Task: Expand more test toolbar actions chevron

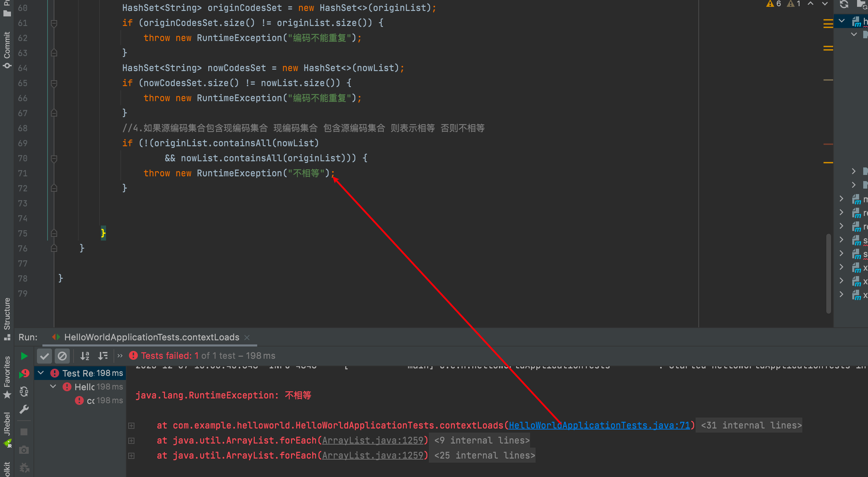Action: (120, 356)
